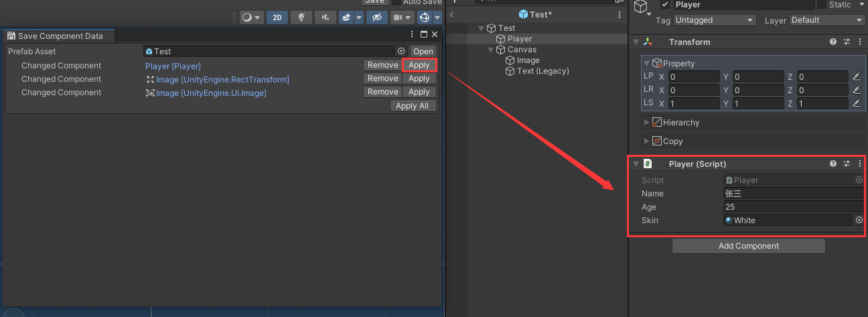
Task: Collapse the Property section foldout
Action: click(x=647, y=63)
